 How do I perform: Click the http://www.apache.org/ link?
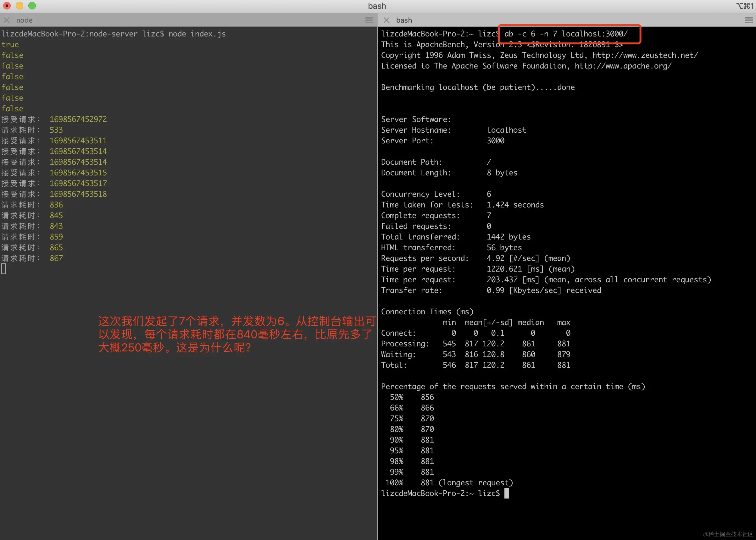pyautogui.click(x=622, y=66)
